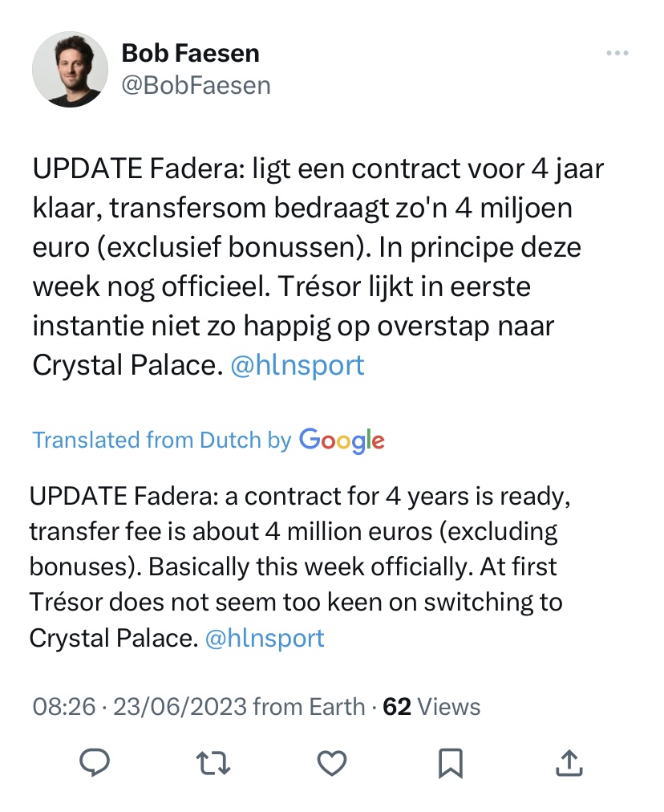Click the 23/06/2023 date
Viewport: 664px width, 812px height.
click(x=180, y=707)
